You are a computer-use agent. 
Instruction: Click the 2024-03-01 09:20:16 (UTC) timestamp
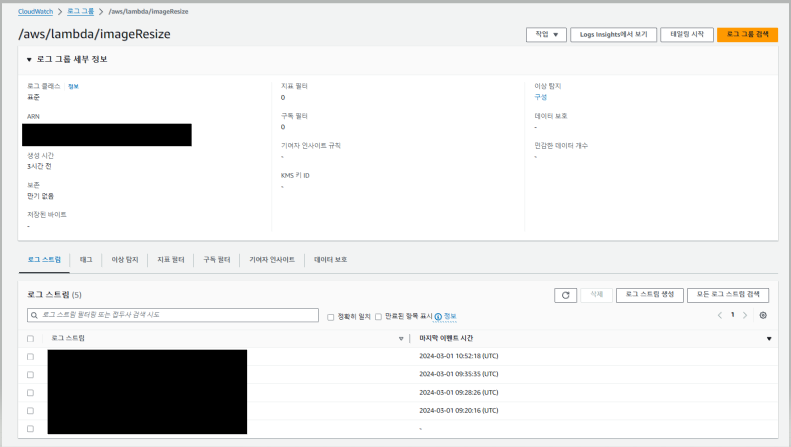click(459, 411)
